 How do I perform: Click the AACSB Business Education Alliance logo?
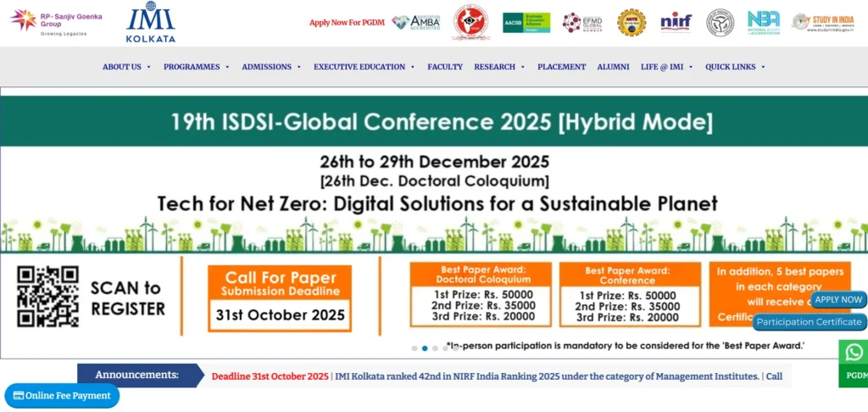[x=526, y=22]
